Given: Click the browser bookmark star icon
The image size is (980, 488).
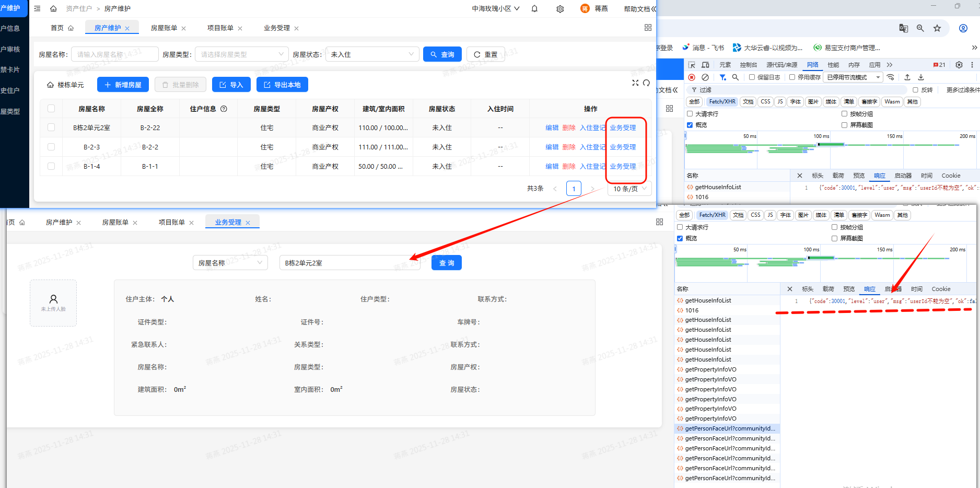Looking at the screenshot, I should (x=937, y=28).
